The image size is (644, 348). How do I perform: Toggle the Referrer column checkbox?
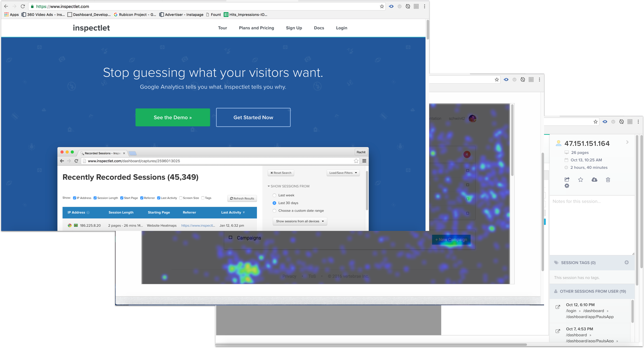[x=142, y=198]
